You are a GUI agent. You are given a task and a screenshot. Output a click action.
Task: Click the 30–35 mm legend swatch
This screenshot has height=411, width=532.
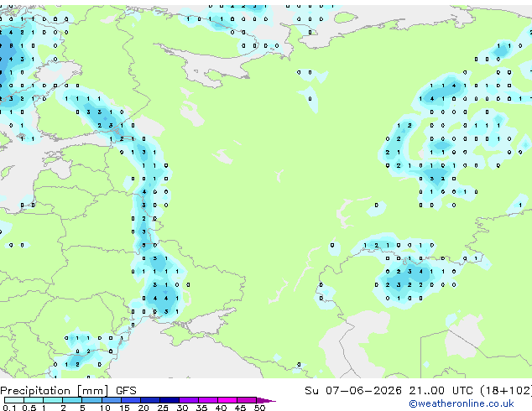[188, 400]
